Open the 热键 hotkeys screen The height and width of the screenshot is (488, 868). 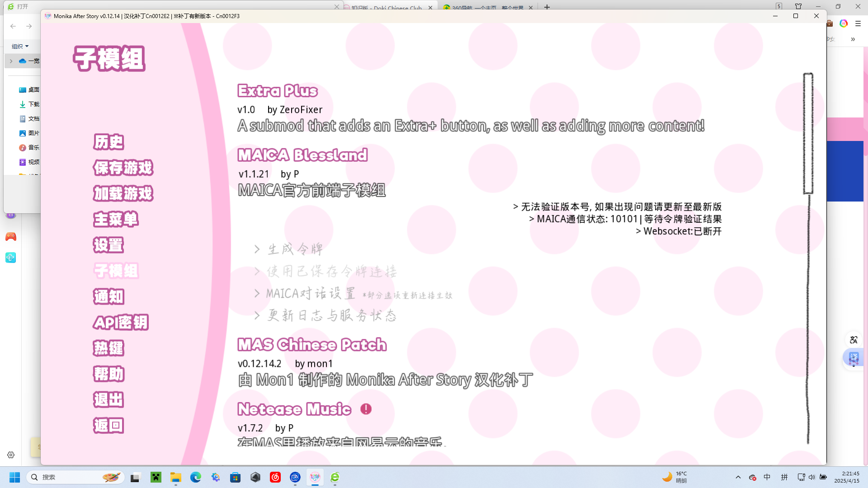point(108,348)
